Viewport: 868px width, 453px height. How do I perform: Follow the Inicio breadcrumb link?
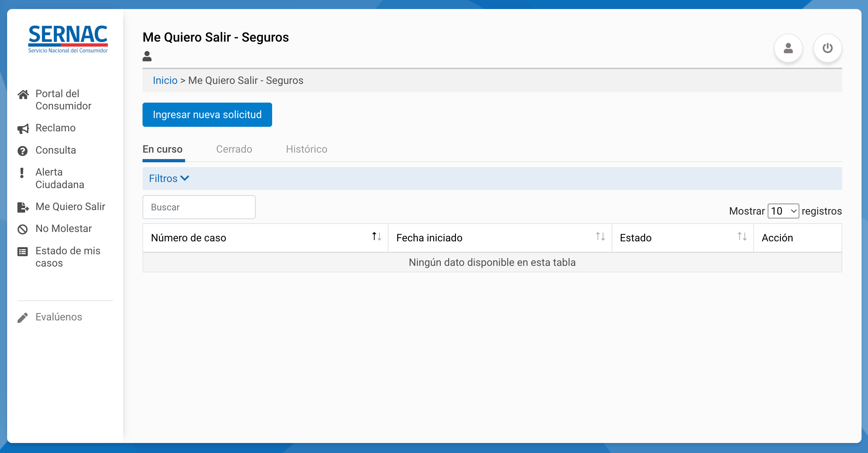[x=165, y=80]
